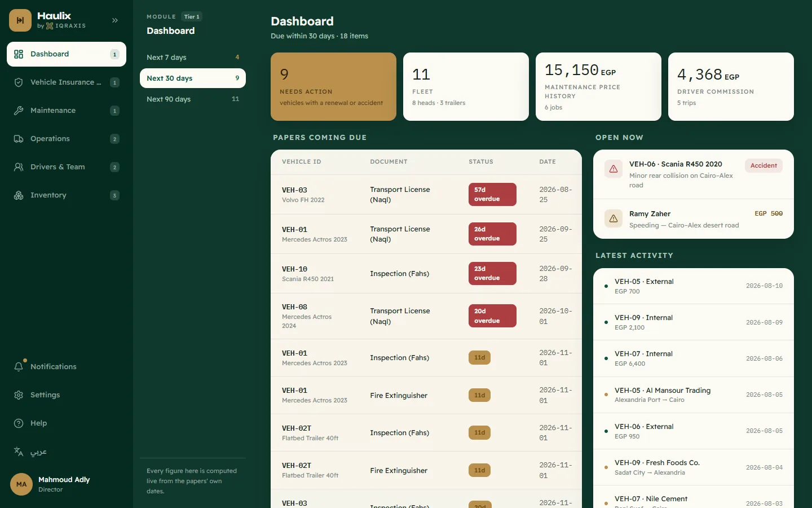
Task: Click the Drivers & Team people icon
Action: click(19, 167)
